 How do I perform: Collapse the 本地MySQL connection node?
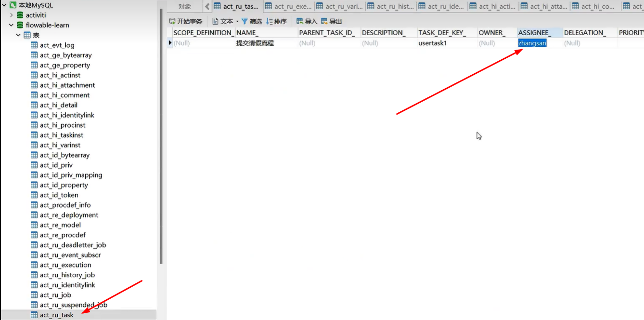(x=4, y=5)
